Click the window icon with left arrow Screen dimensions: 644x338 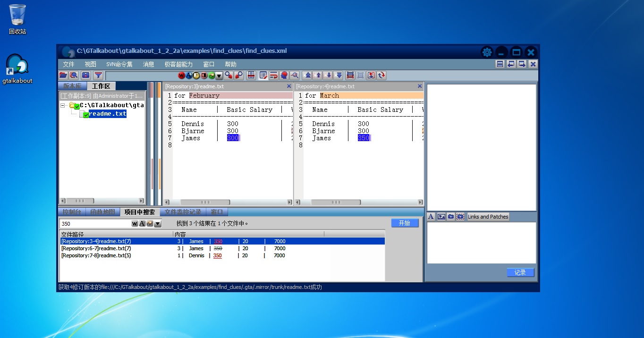[511, 64]
